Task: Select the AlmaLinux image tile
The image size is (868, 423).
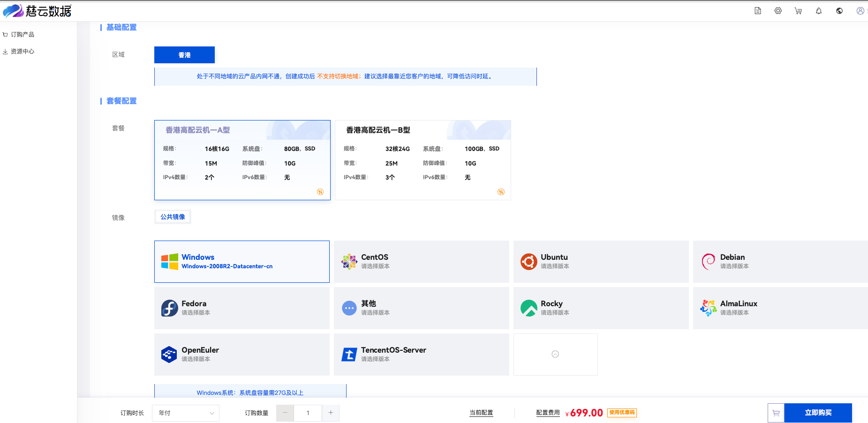Action: point(780,308)
